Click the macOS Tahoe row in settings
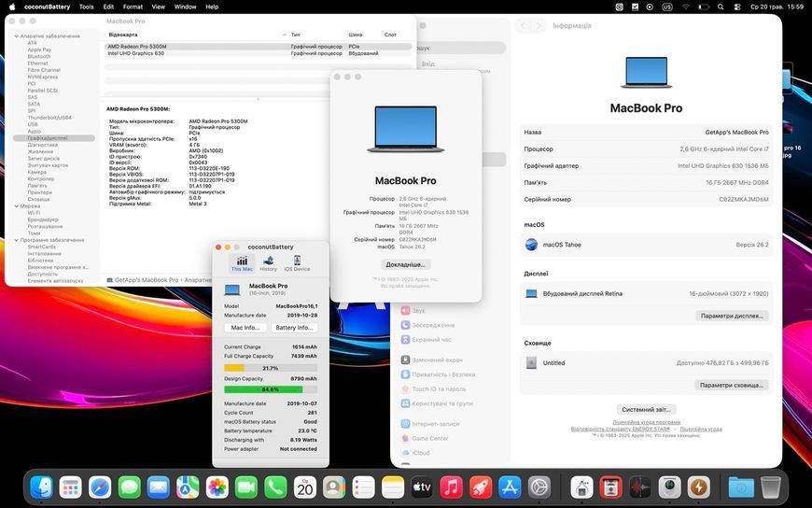Screen dimensions: 812x508 pyautogui.click(x=646, y=245)
